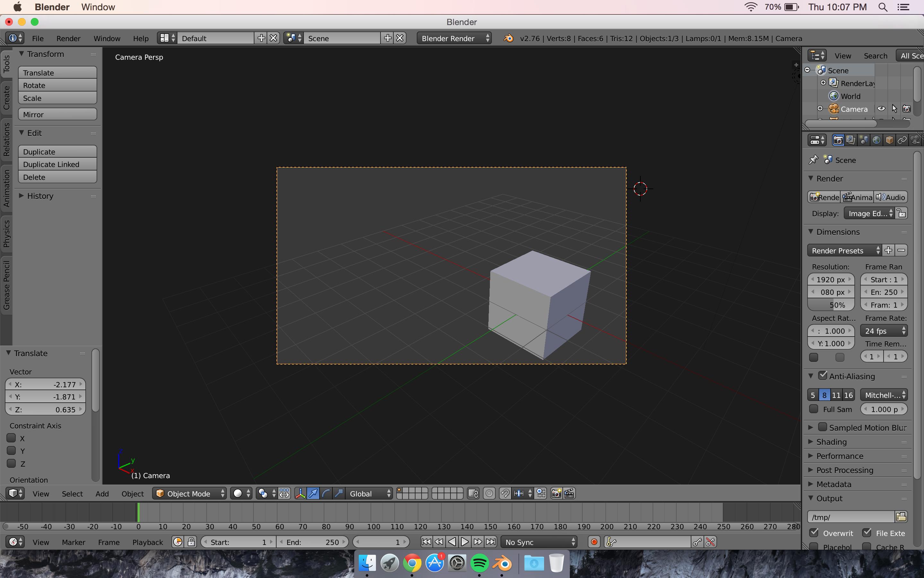Open the Object Mode dropdown
Image resolution: width=924 pixels, height=578 pixels.
189,494
